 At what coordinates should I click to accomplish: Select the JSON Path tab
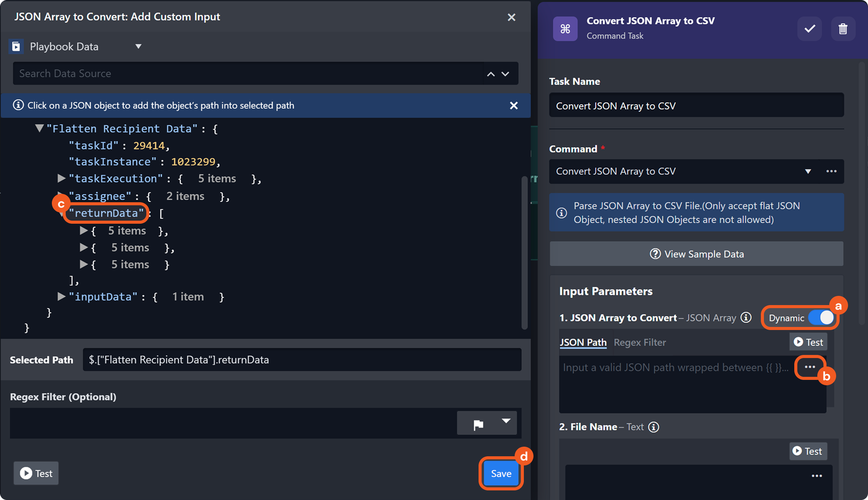pyautogui.click(x=583, y=342)
